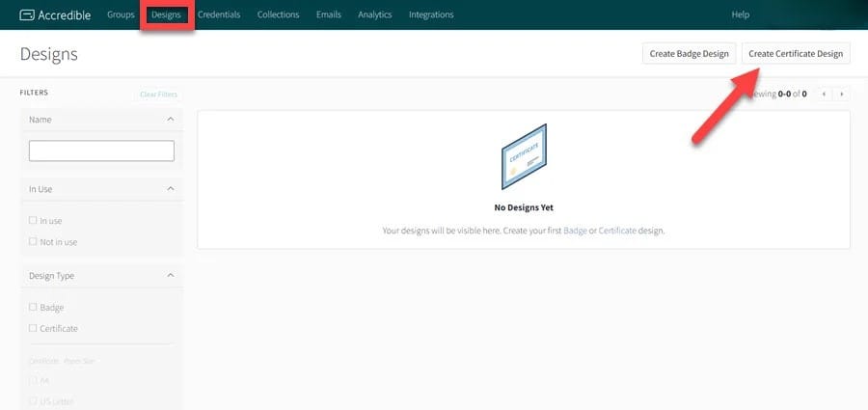The image size is (868, 410).
Task: Collapse the Name filter section
Action: pyautogui.click(x=171, y=120)
